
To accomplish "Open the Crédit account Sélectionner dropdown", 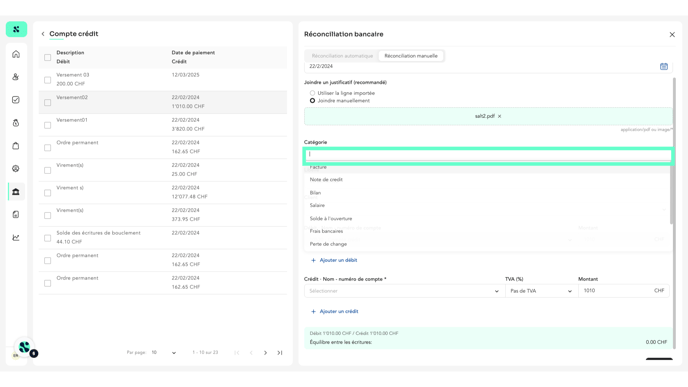I will [x=404, y=291].
